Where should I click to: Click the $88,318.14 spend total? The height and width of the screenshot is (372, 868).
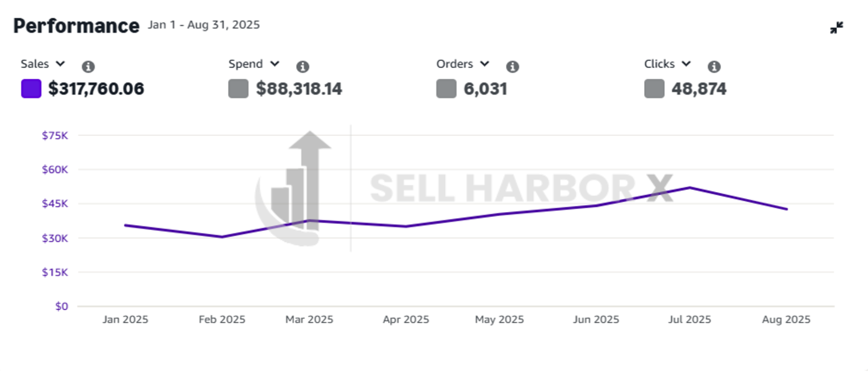[299, 89]
